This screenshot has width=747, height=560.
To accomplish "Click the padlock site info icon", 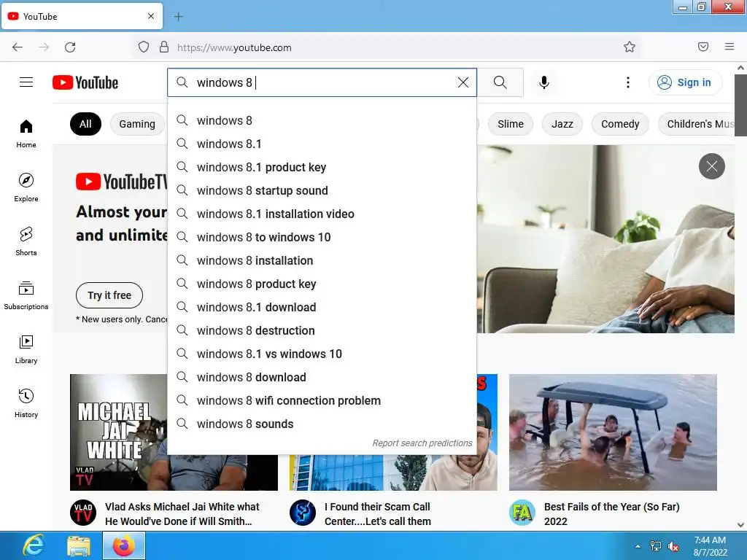I will pos(164,47).
